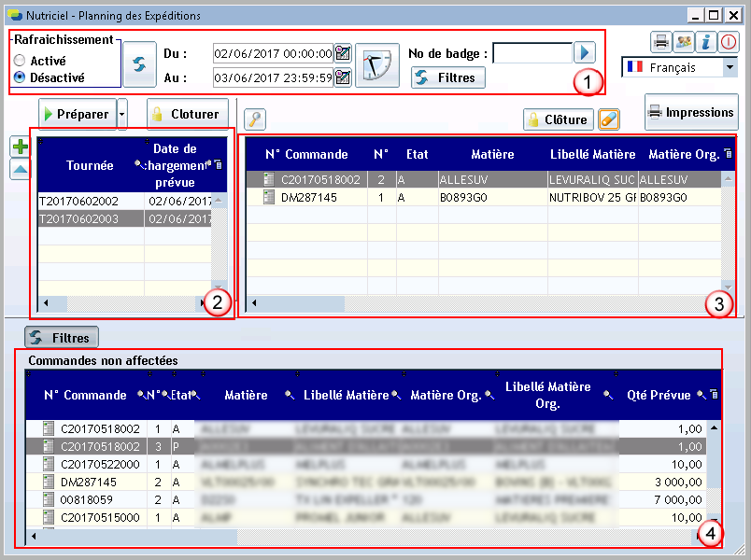This screenshot has width=751, height=560.
Task: Click the Qté Prévue column header
Action: pos(659,395)
